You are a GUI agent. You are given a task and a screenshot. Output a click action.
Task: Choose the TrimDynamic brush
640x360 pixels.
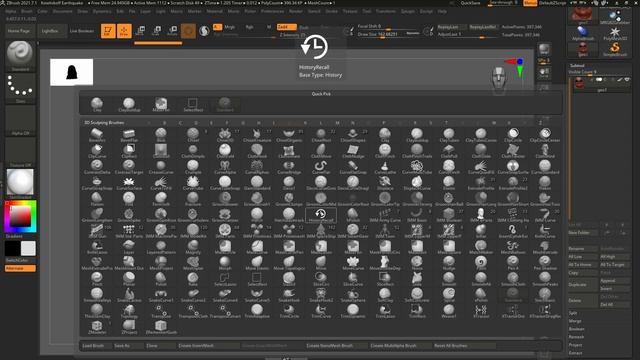353,311
